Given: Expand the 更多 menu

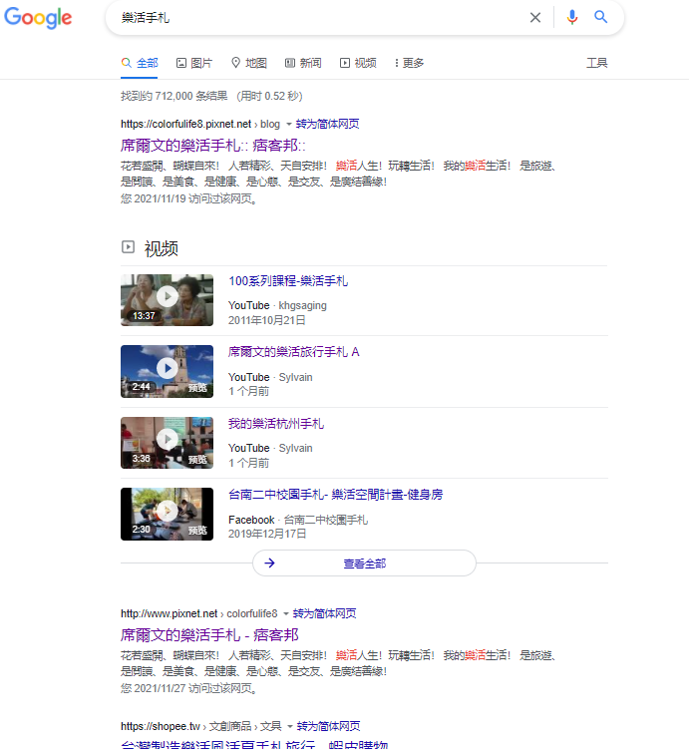Looking at the screenshot, I should (409, 63).
